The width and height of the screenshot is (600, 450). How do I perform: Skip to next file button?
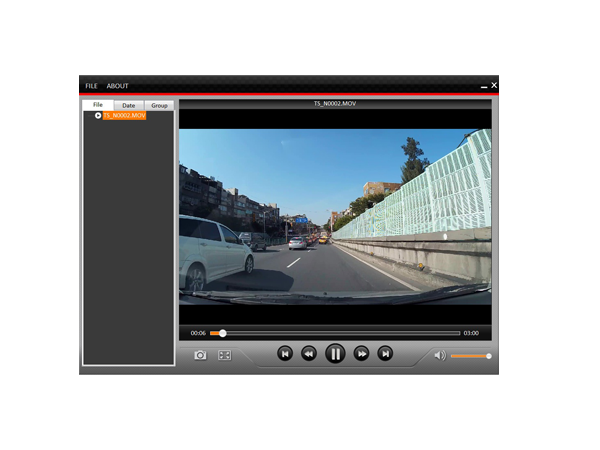385,354
